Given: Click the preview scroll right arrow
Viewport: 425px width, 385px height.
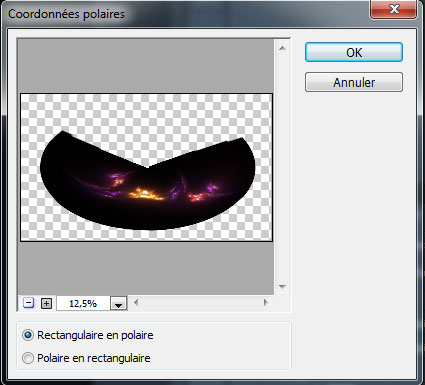Looking at the screenshot, I should 266,303.
